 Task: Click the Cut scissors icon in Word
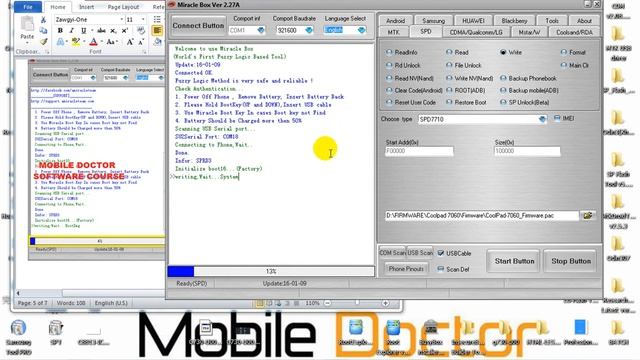[x=43, y=20]
